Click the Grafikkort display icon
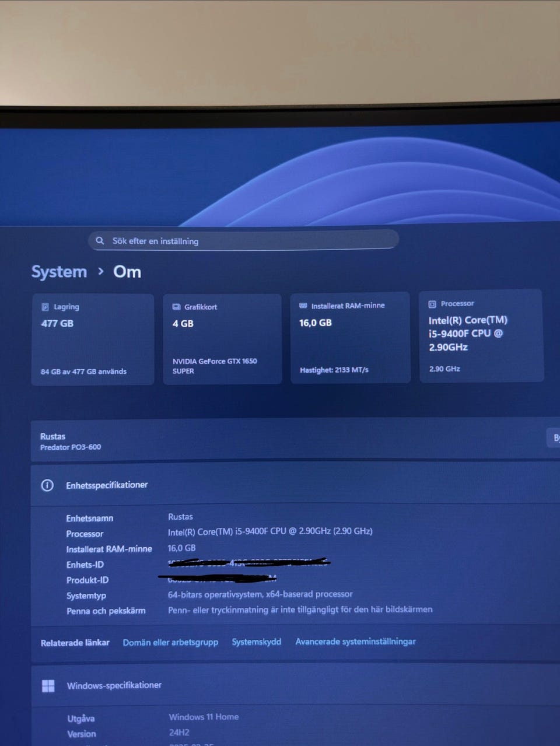Image resolution: width=560 pixels, height=746 pixels. [176, 307]
